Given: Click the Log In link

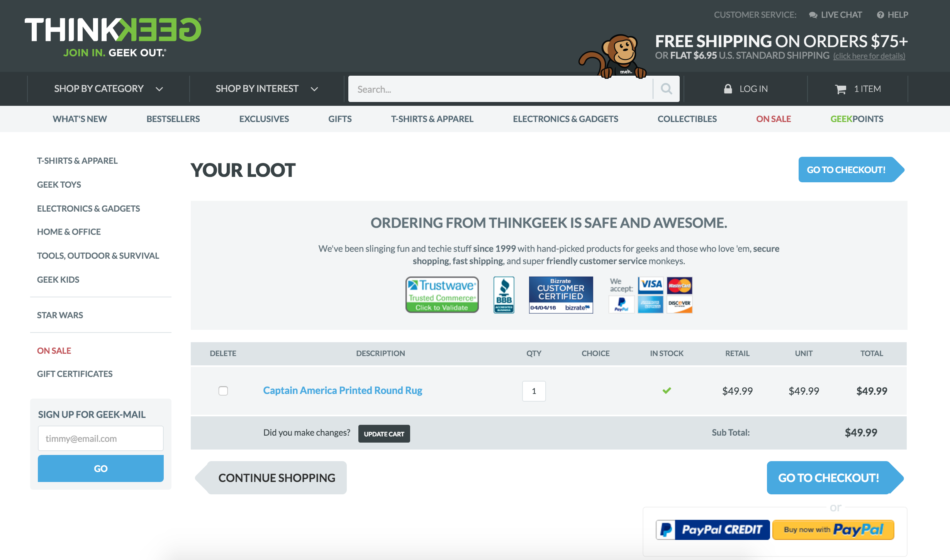Looking at the screenshot, I should [753, 89].
